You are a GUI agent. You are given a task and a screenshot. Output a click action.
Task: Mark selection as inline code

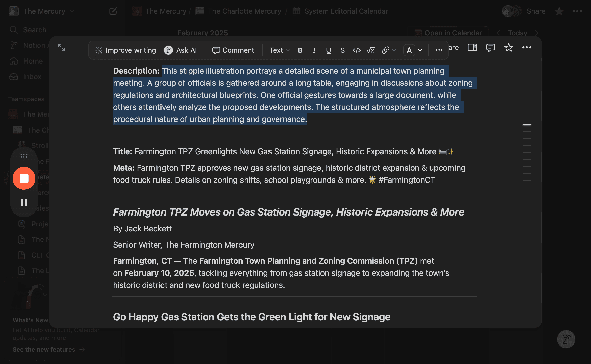[x=357, y=50]
